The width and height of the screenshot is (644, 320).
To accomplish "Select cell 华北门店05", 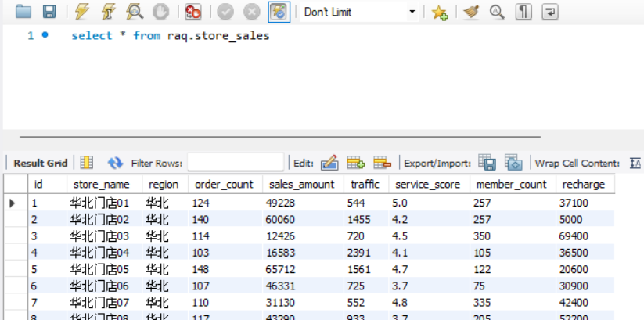I will [x=104, y=269].
